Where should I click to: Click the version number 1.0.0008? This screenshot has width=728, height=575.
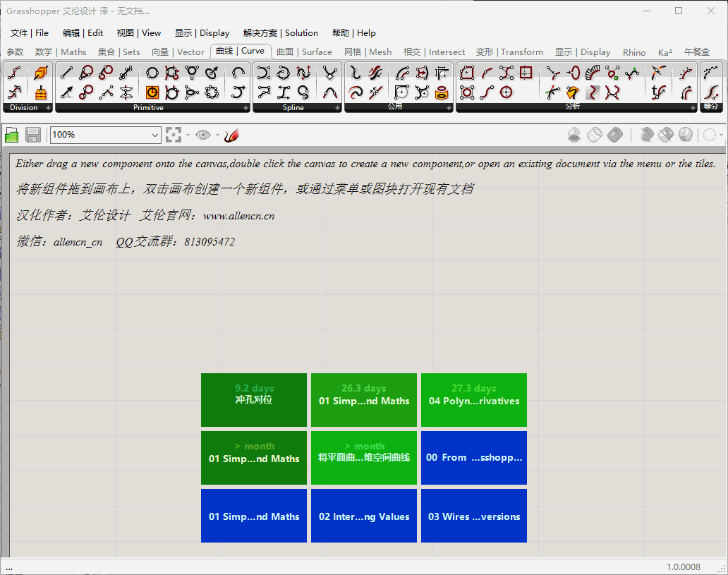click(684, 567)
